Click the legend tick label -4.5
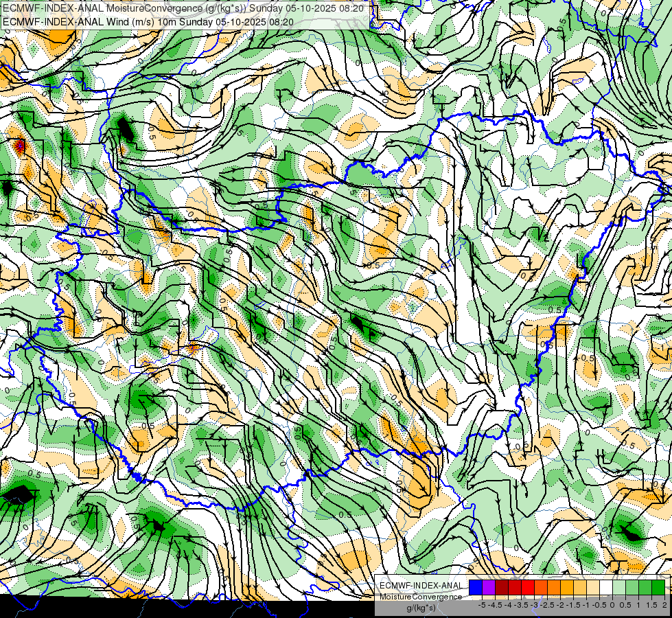Screen dimensions: 672x618 click(495, 605)
